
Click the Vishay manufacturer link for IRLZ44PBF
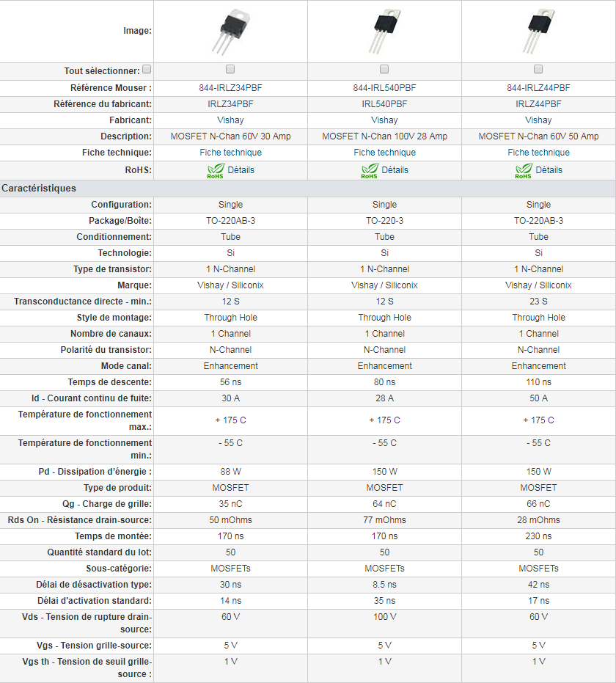pyautogui.click(x=538, y=120)
